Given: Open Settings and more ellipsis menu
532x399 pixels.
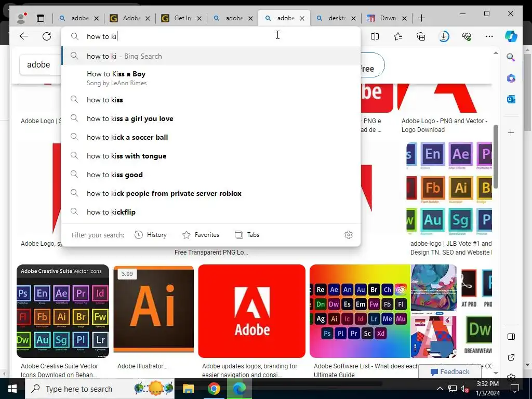Looking at the screenshot, I should (x=489, y=36).
